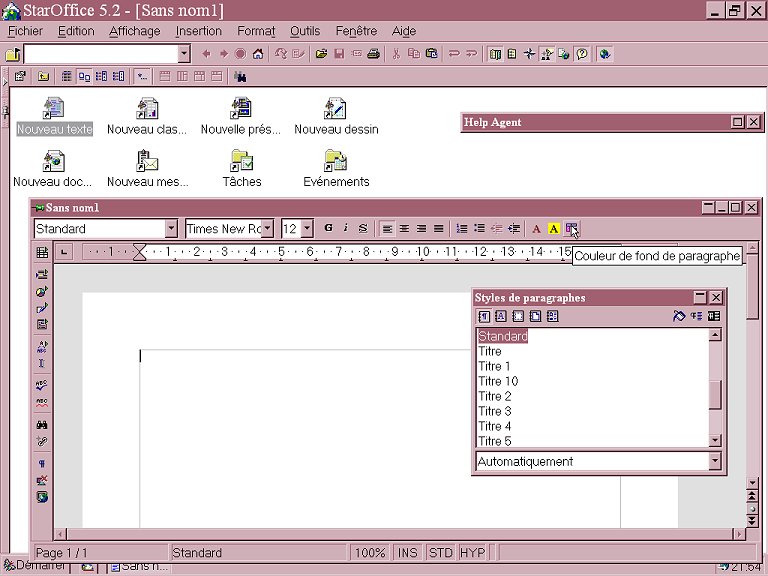This screenshot has width=768, height=576.
Task: Click the Print icon in main toolbar
Action: pos(374,54)
